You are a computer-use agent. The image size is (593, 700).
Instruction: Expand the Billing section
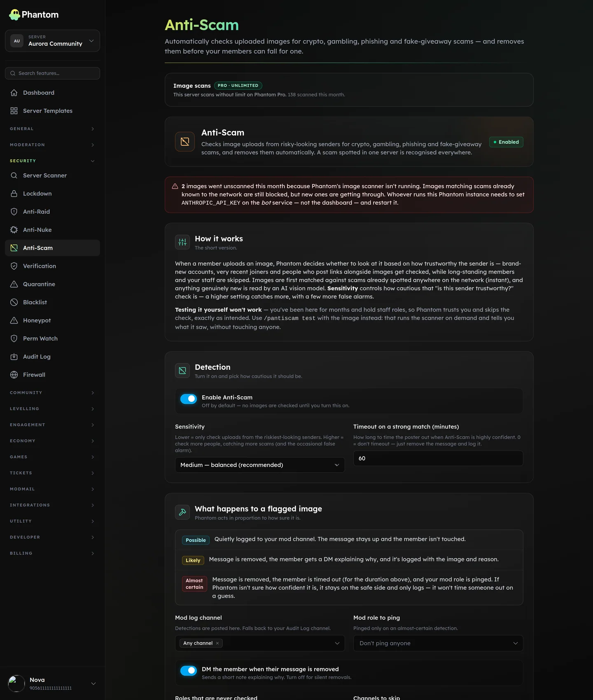tap(52, 553)
